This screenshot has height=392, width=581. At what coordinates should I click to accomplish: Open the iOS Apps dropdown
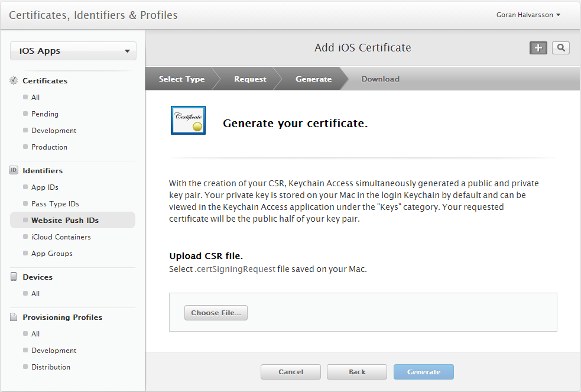click(x=73, y=51)
